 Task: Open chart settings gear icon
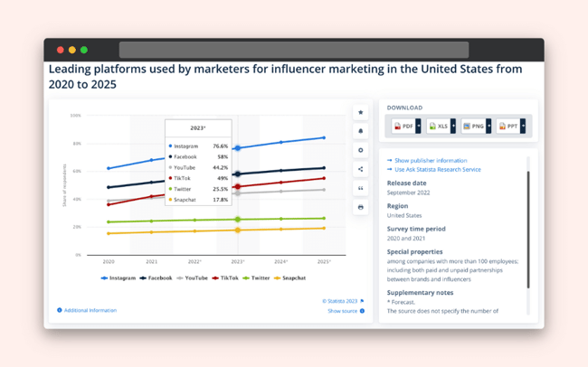tap(360, 150)
